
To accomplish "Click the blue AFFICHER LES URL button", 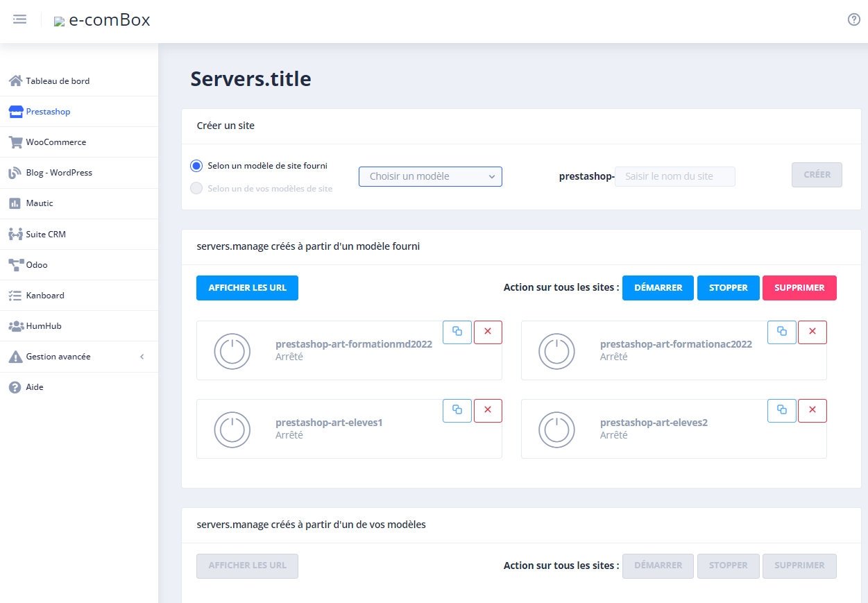I will (247, 288).
